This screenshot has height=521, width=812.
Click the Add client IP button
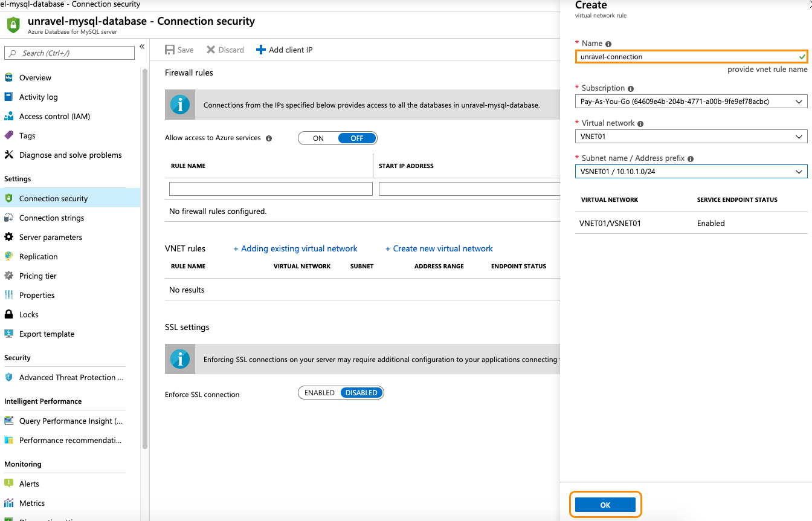click(285, 50)
